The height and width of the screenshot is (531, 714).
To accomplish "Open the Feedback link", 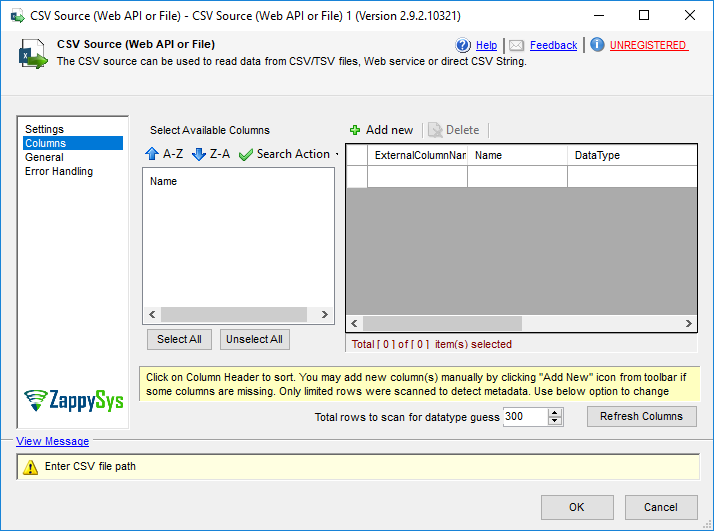I will 553,45.
